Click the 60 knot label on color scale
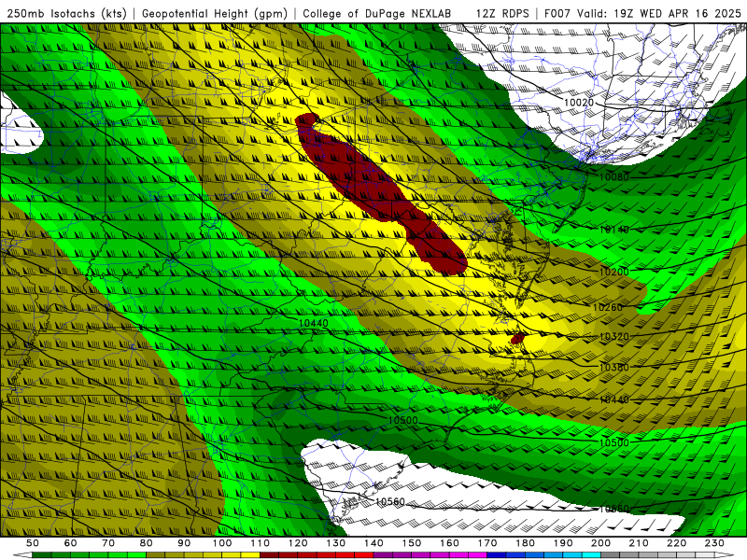Image resolution: width=747 pixels, height=560 pixels. [x=71, y=543]
